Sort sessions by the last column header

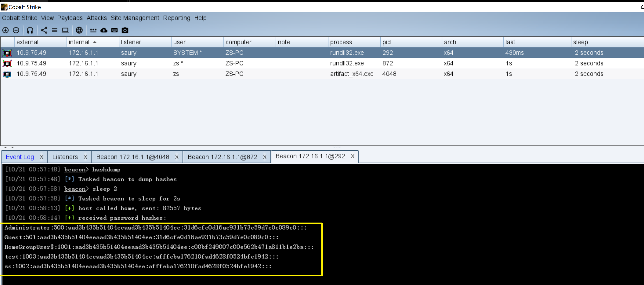click(537, 42)
